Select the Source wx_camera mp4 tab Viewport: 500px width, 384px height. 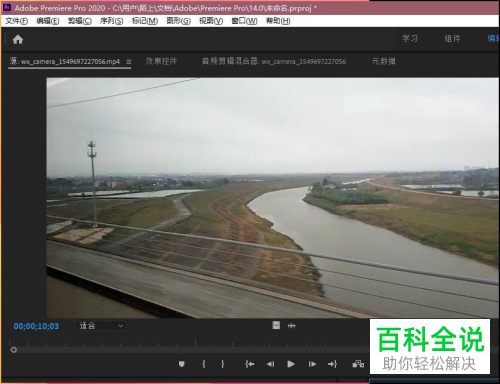pyautogui.click(x=65, y=61)
